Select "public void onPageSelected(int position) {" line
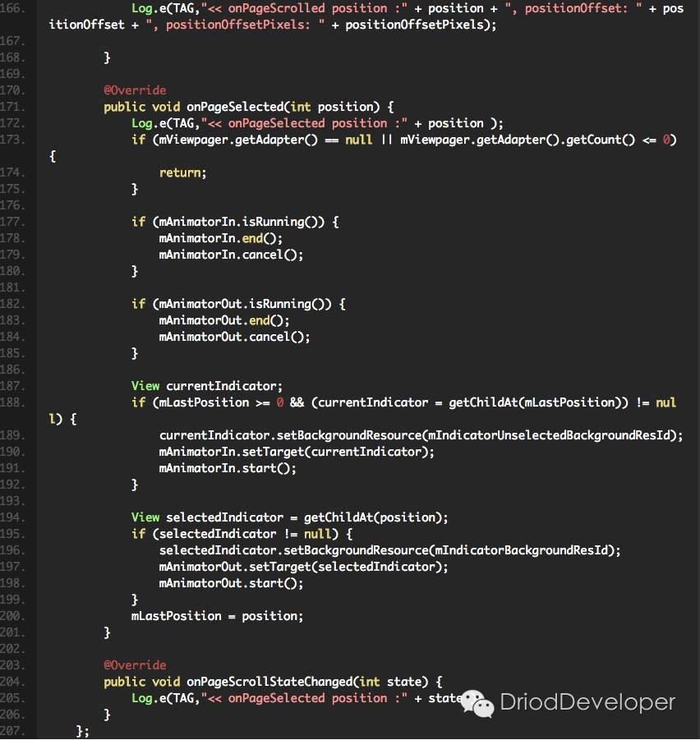This screenshot has width=700, height=740. (x=249, y=107)
